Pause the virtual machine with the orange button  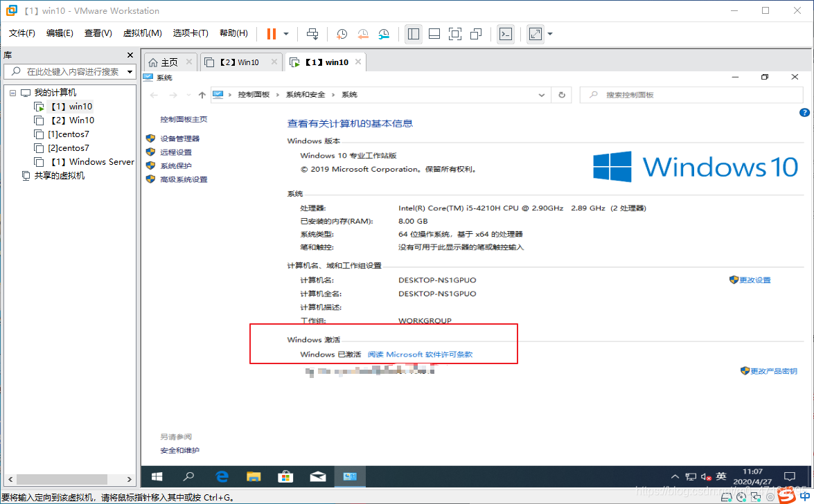click(271, 34)
